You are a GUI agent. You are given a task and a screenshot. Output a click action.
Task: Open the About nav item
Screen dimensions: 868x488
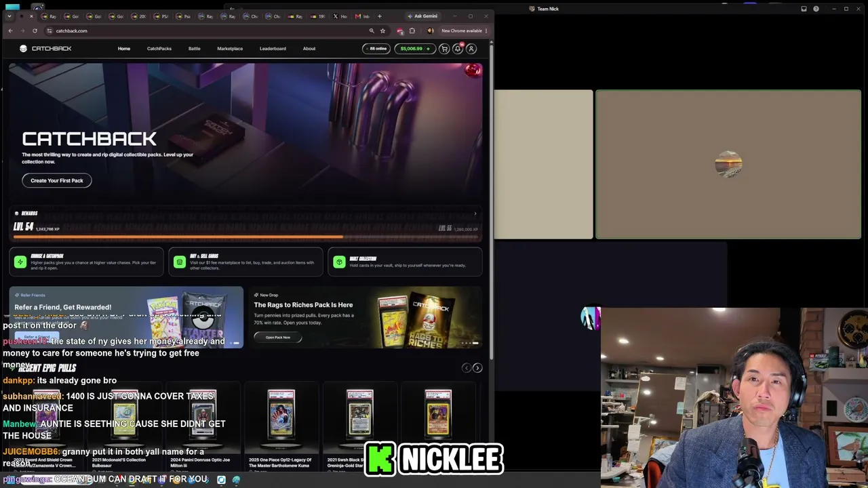(x=309, y=49)
